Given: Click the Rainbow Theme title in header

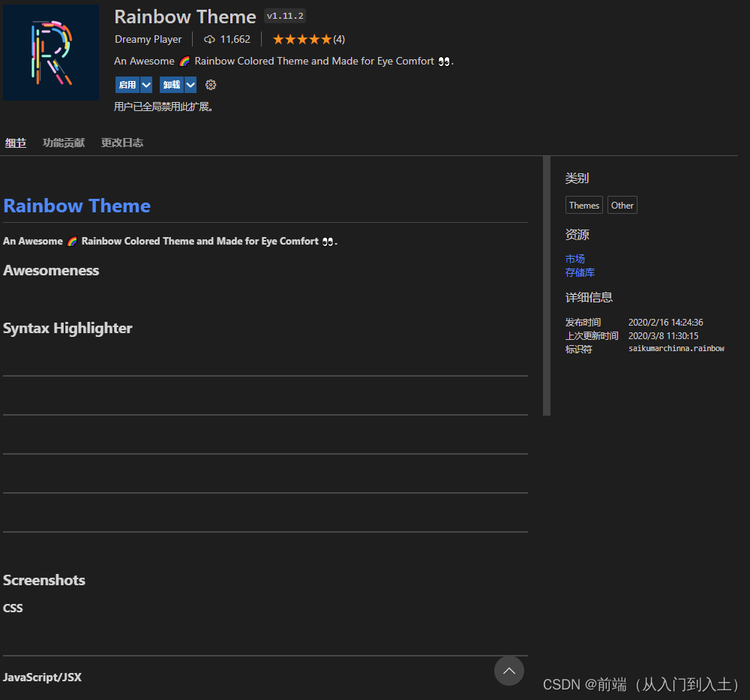Looking at the screenshot, I should click(x=185, y=17).
